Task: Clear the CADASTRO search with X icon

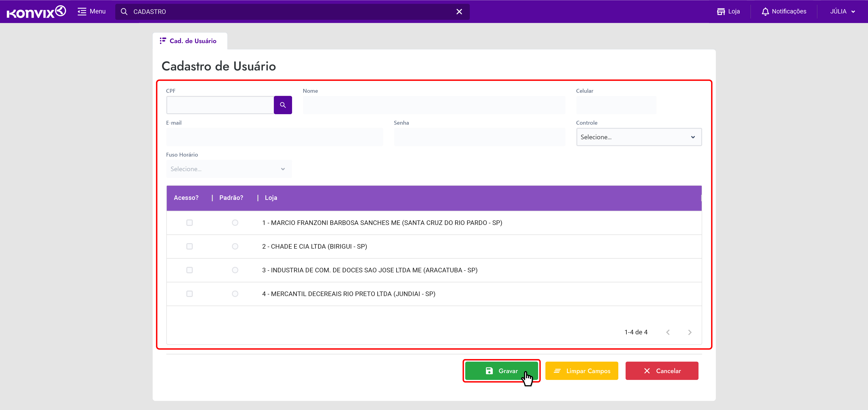Action: pos(459,12)
